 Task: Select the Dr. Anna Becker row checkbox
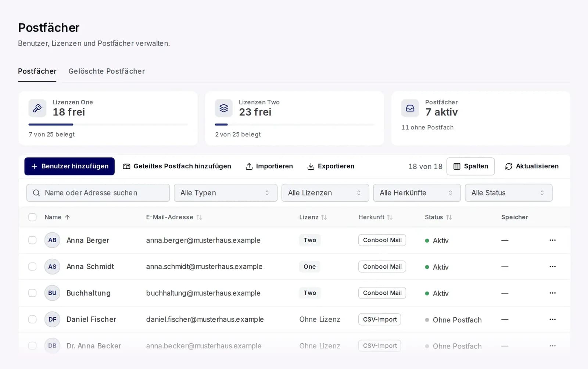click(32, 346)
